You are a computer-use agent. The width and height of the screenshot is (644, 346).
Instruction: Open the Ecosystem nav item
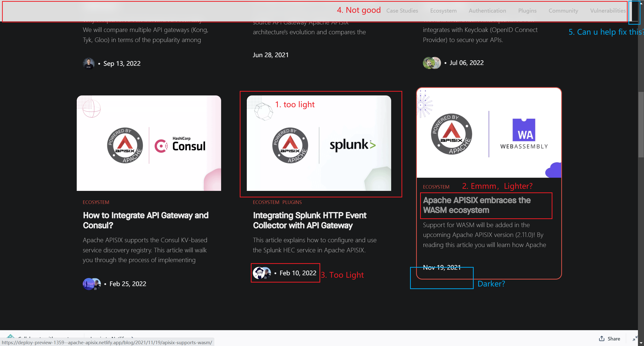[443, 11]
